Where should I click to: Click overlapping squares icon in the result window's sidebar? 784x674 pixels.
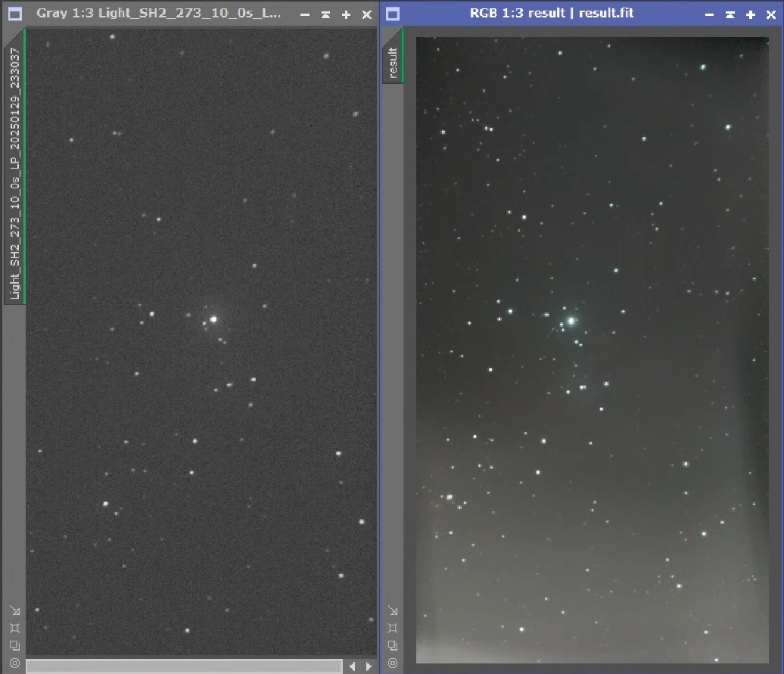(x=393, y=645)
